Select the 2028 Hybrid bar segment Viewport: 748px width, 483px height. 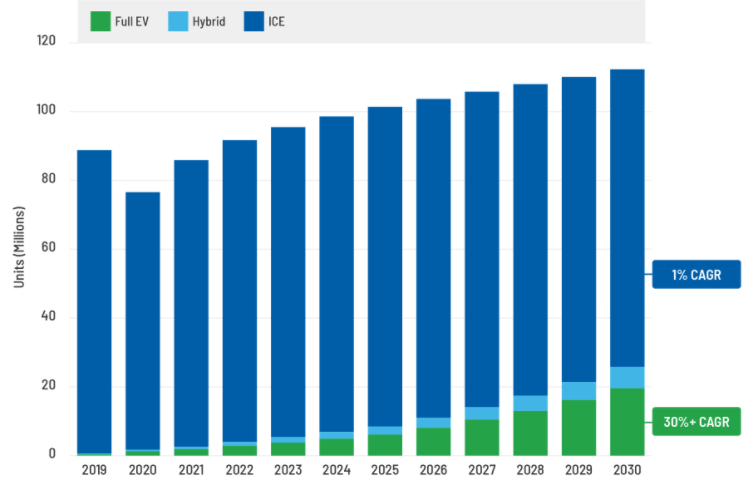[530, 403]
